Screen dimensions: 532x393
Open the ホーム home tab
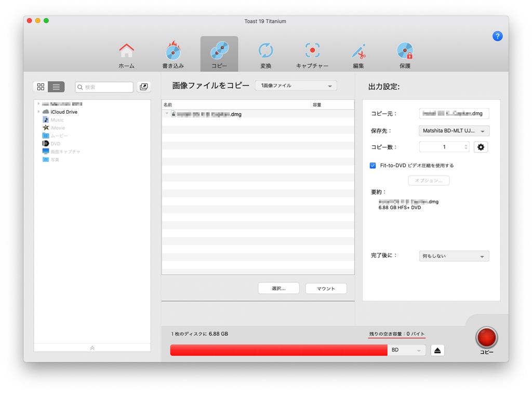pos(126,55)
